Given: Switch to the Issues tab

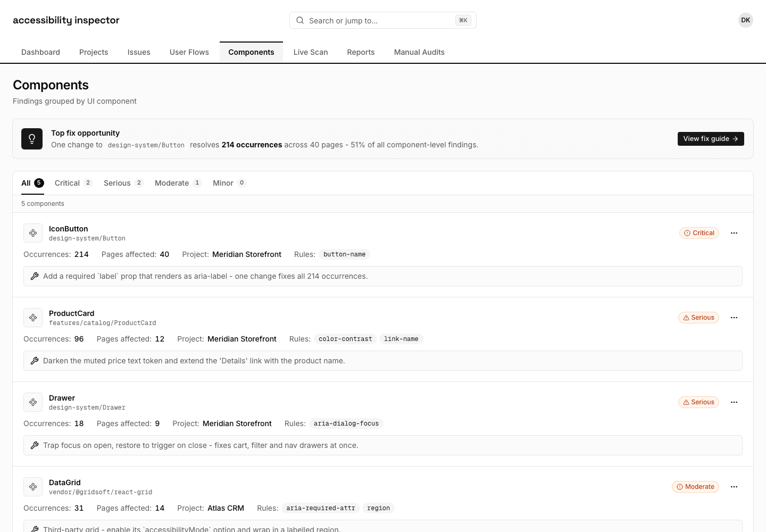Looking at the screenshot, I should 139,52.
